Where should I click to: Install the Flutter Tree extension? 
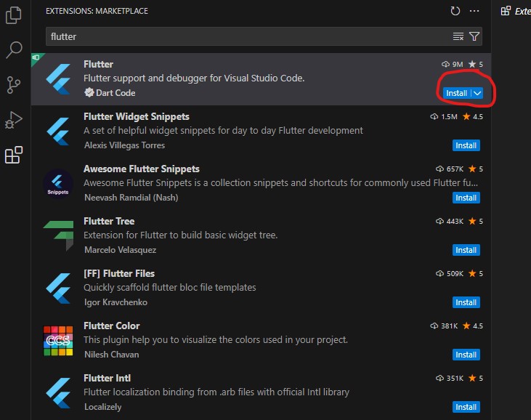click(466, 250)
